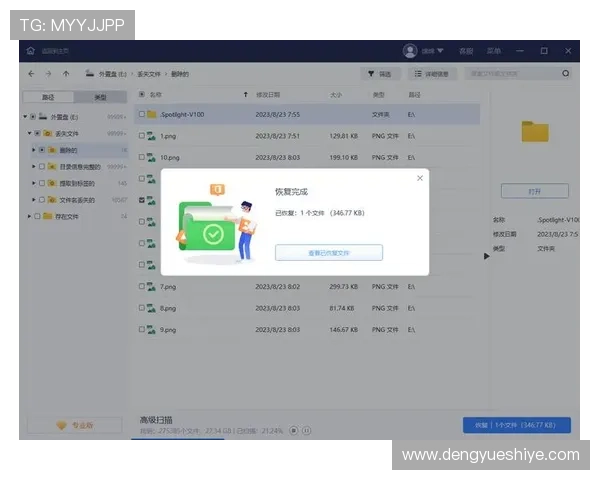Viewport: 600px width, 480px height.
Task: Click the 10.png image file icon
Action: (x=152, y=157)
